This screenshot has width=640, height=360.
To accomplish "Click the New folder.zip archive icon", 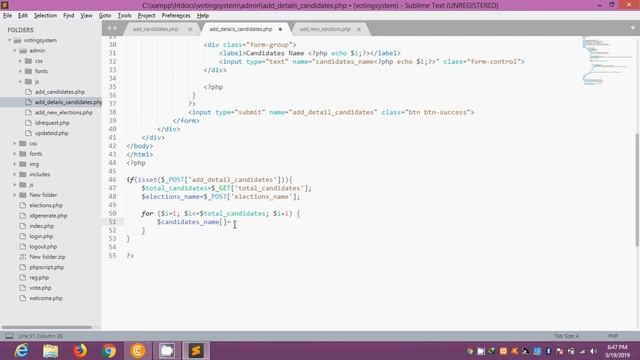I will tap(22, 257).
